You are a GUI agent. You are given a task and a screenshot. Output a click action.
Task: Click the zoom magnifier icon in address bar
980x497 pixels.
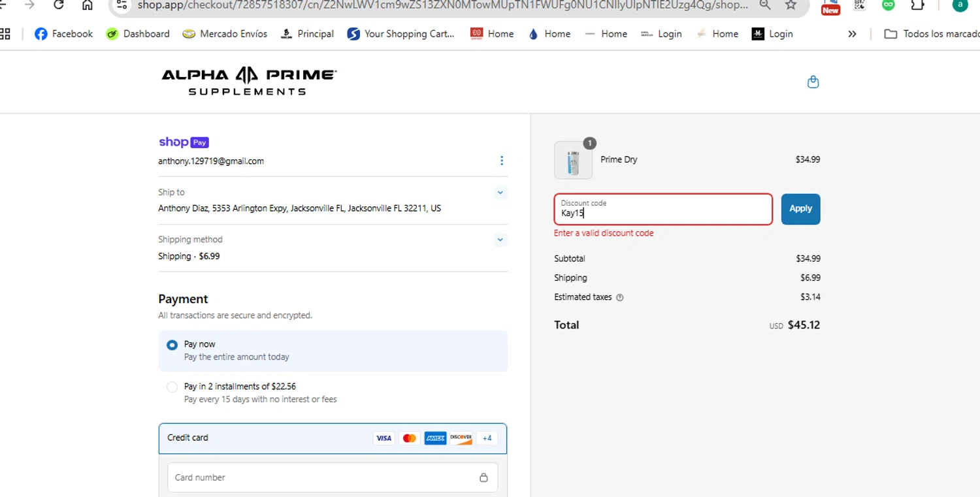pyautogui.click(x=764, y=5)
